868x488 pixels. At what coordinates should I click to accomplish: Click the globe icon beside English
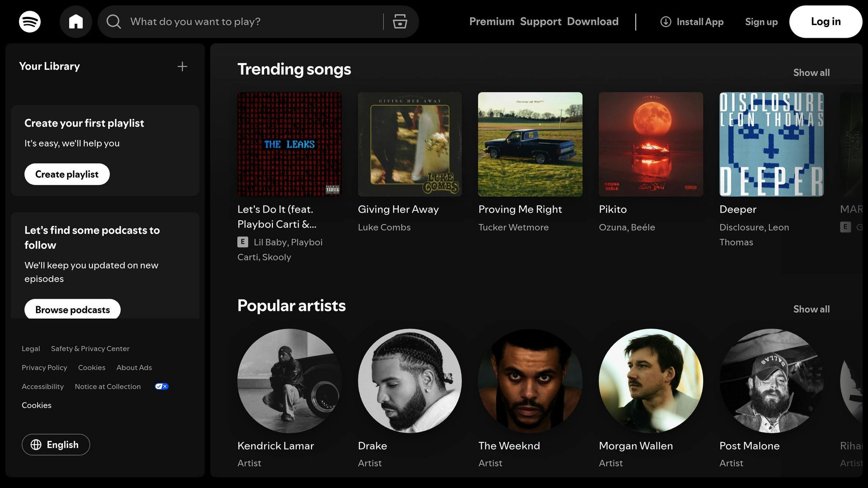click(x=36, y=445)
